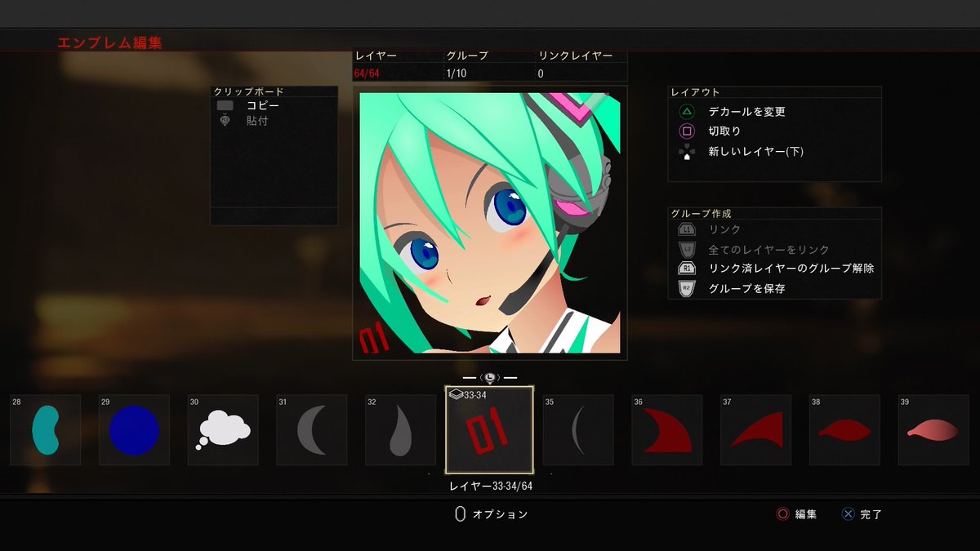This screenshot has width=980, height=551.
Task: Select layer 39 pink petal thumbnail
Action: point(933,430)
